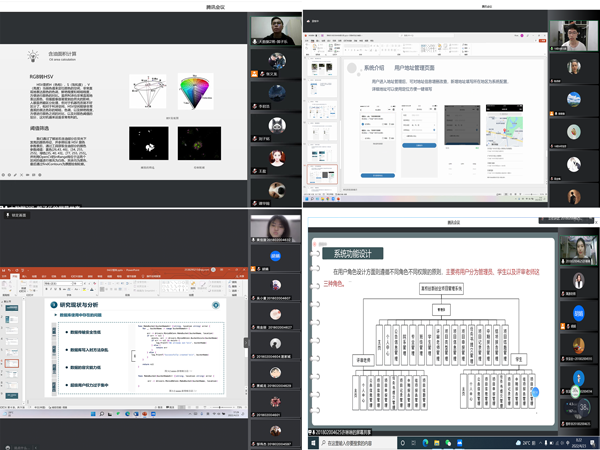
Task: Toggle Italic in the orange PowerPoint ribbon
Action: [x=51, y=289]
